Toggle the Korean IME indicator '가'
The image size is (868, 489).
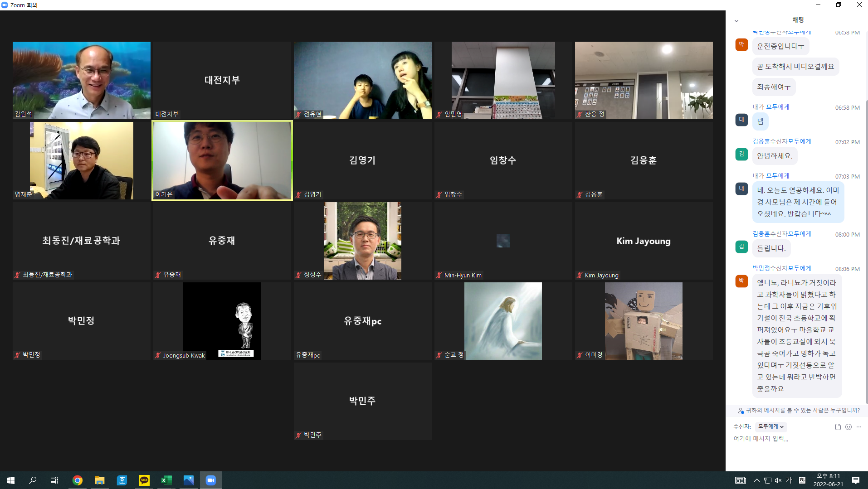click(x=789, y=480)
